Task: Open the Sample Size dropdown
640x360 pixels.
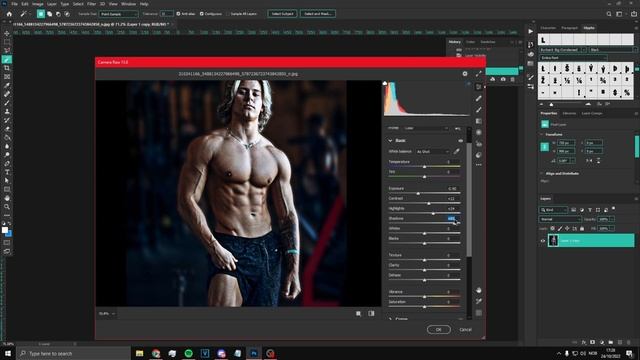Action: [119, 14]
